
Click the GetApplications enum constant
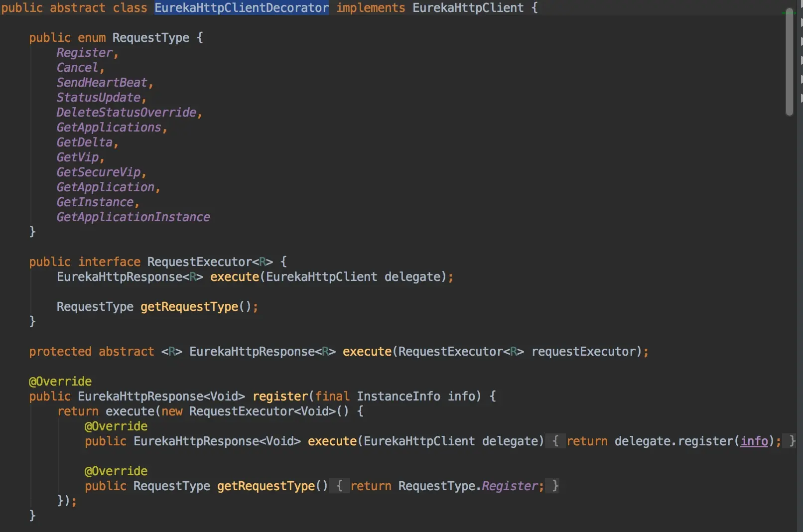click(109, 128)
